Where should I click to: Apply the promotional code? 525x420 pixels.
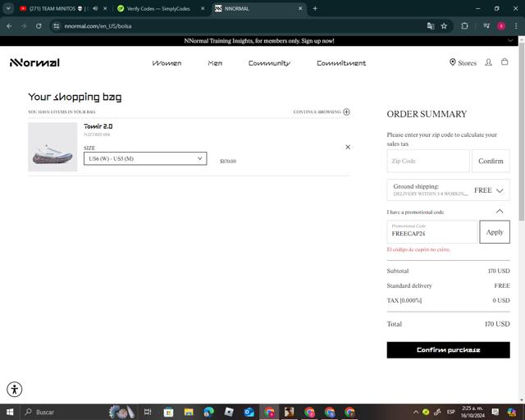click(495, 232)
